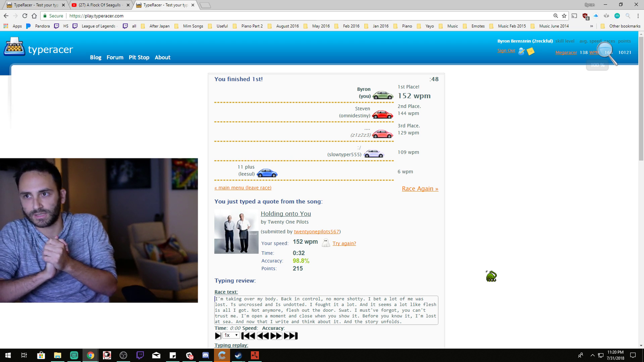This screenshot has height=362, width=644.
Task: Show hidden system tray icons
Action: click(x=592, y=355)
